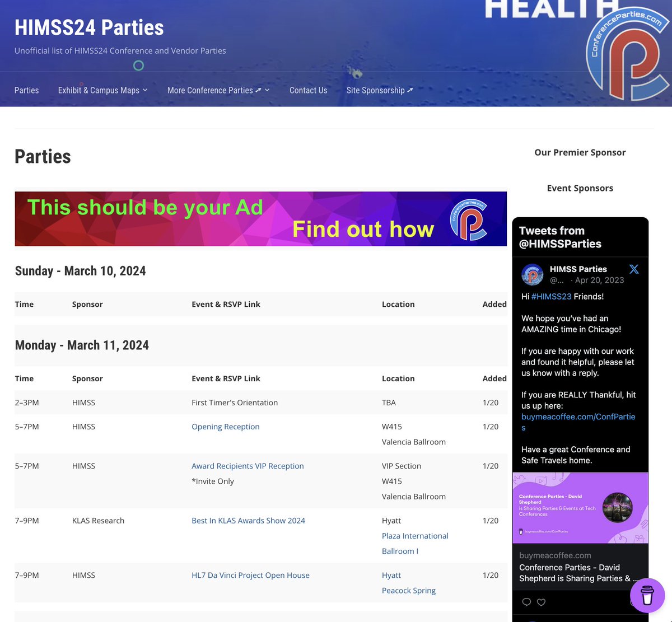The image size is (672, 622).
Task: Click the X logo on the embedded tweet
Action: click(x=633, y=269)
